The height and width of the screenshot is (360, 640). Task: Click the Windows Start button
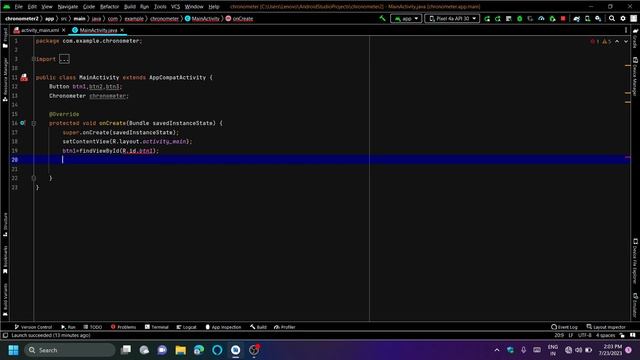[x=13, y=350]
